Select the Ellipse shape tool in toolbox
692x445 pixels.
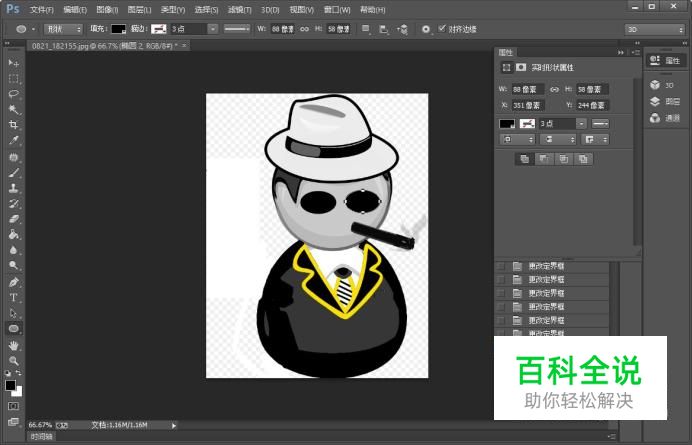tap(13, 328)
